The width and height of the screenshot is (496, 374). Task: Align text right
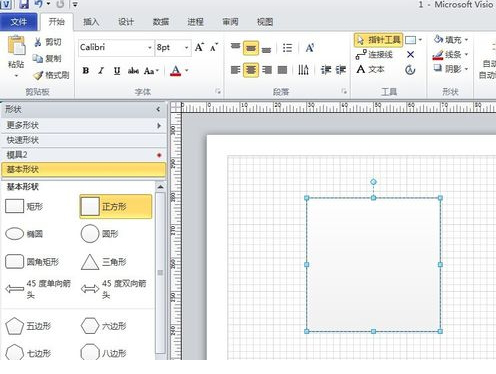pos(267,70)
